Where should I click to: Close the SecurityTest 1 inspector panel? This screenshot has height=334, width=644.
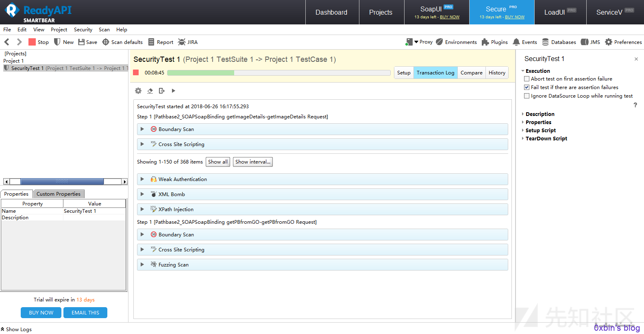636,59
